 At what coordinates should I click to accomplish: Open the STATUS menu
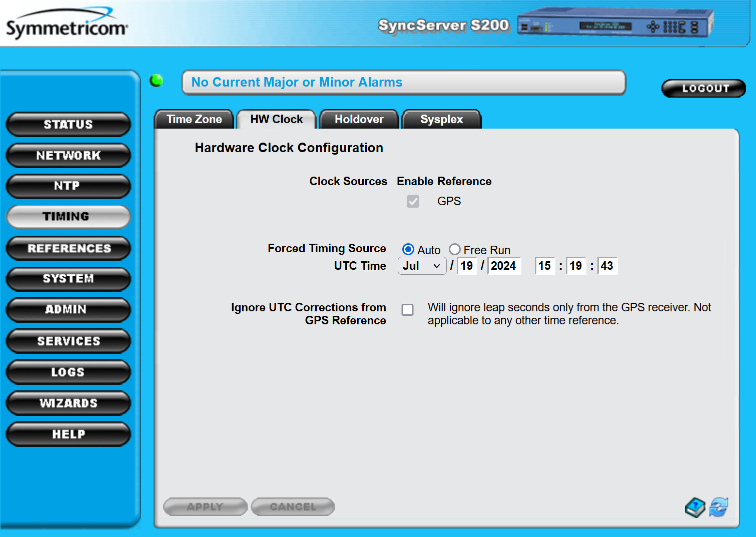click(68, 124)
